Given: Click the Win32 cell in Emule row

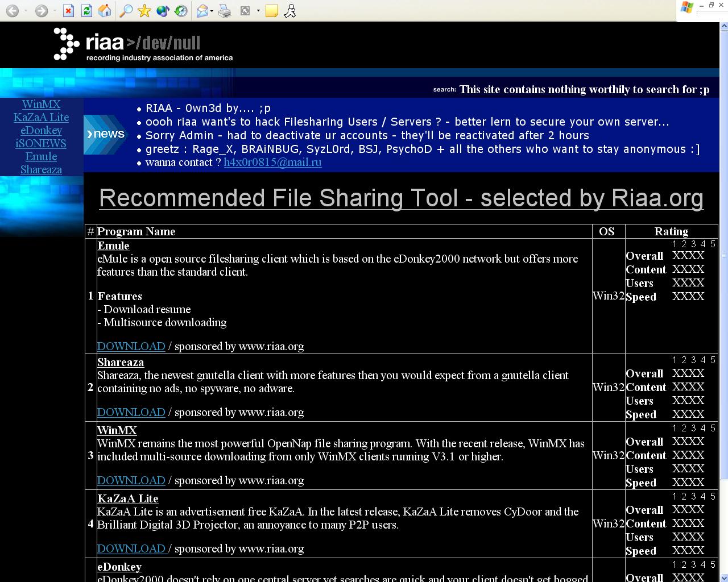Looking at the screenshot, I should (609, 296).
